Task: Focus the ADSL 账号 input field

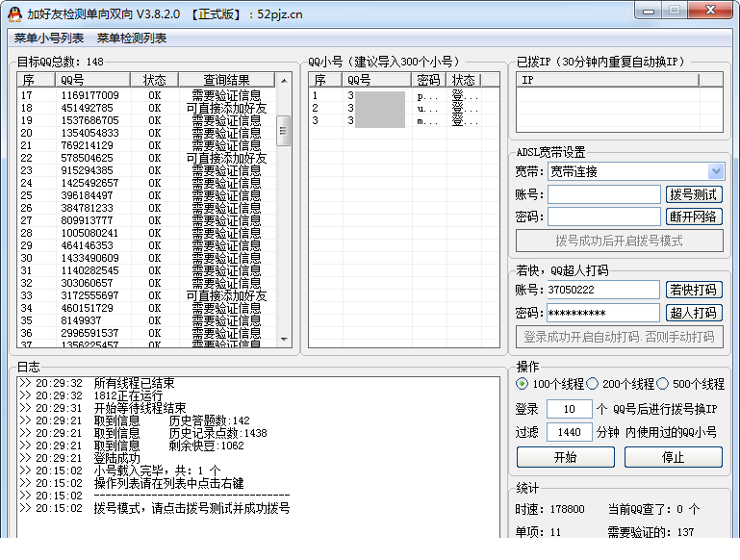Action: 603,194
